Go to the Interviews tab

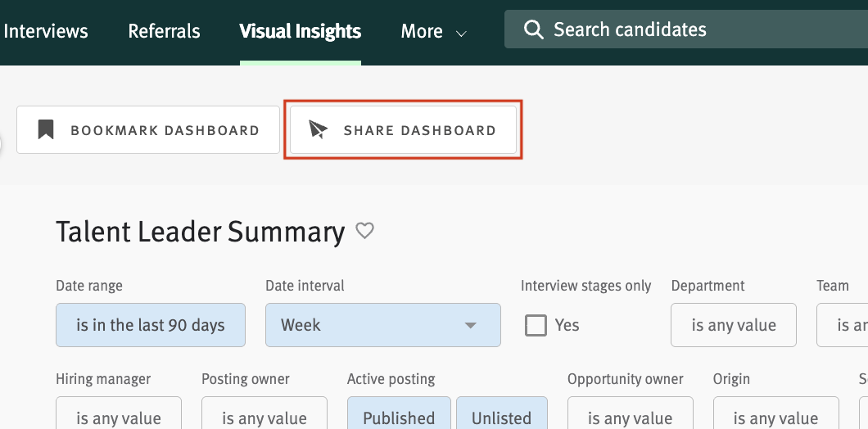(x=45, y=31)
